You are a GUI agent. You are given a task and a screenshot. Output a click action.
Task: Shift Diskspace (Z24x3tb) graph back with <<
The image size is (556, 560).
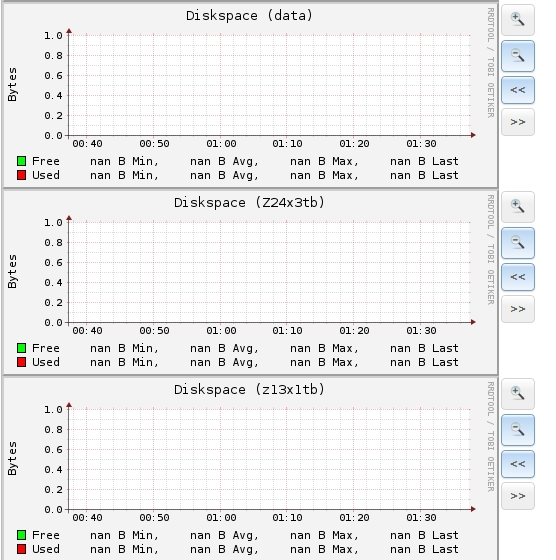click(518, 277)
